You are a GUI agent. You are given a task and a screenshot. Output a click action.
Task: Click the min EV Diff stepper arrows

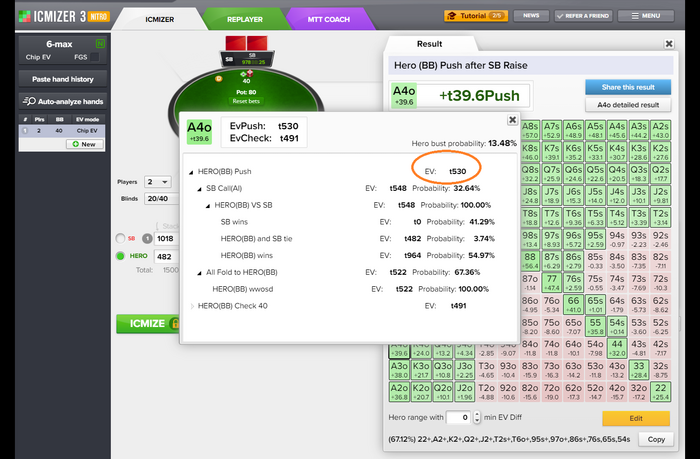coord(477,417)
